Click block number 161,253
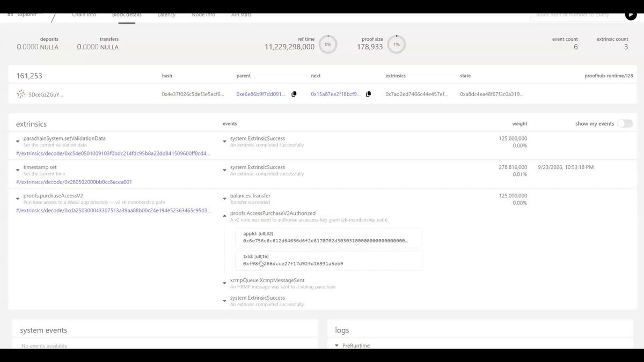Image resolution: width=644 pixels, height=362 pixels. [29, 76]
